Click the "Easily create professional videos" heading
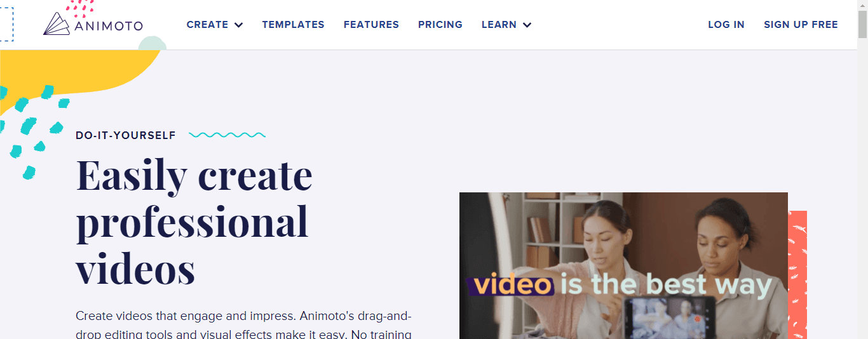 pyautogui.click(x=194, y=221)
